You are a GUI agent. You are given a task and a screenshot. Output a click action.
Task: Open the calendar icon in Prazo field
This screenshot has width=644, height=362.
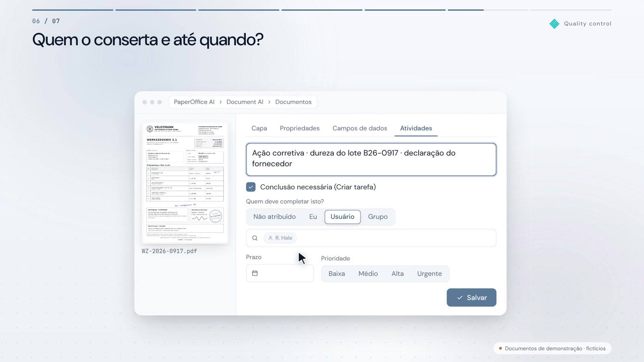(255, 273)
